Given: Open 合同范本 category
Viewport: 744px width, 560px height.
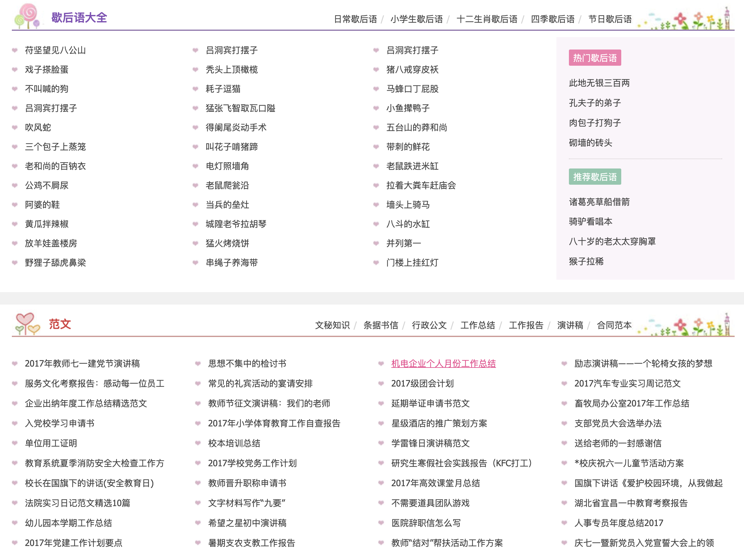Looking at the screenshot, I should coord(614,325).
